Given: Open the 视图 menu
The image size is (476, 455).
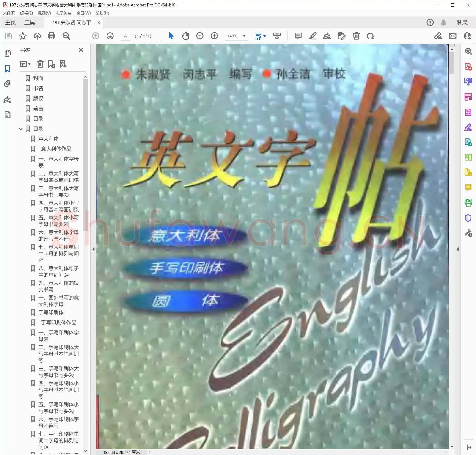Looking at the screenshot, I should 44,13.
